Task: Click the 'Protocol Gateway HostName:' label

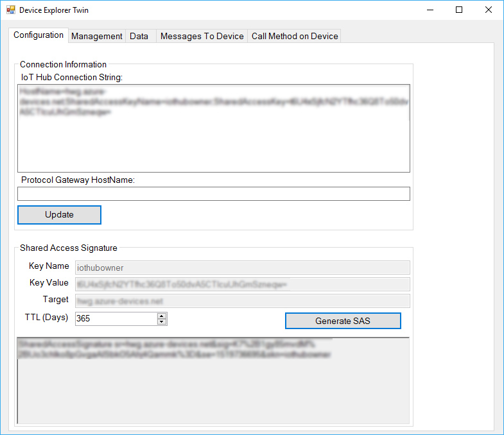Action: (x=78, y=180)
